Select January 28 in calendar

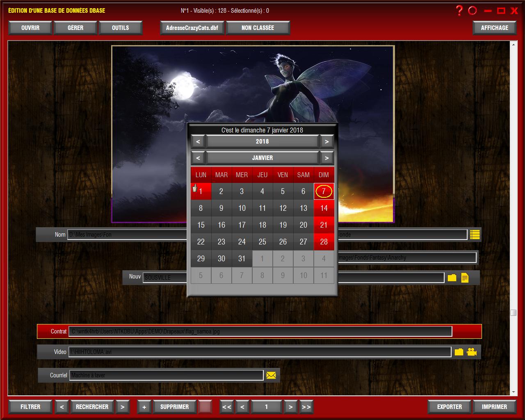[x=324, y=242]
